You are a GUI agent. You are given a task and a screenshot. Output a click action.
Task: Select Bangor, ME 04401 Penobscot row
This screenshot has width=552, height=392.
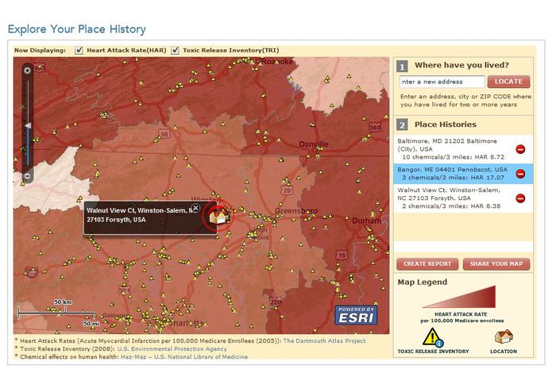click(x=463, y=174)
